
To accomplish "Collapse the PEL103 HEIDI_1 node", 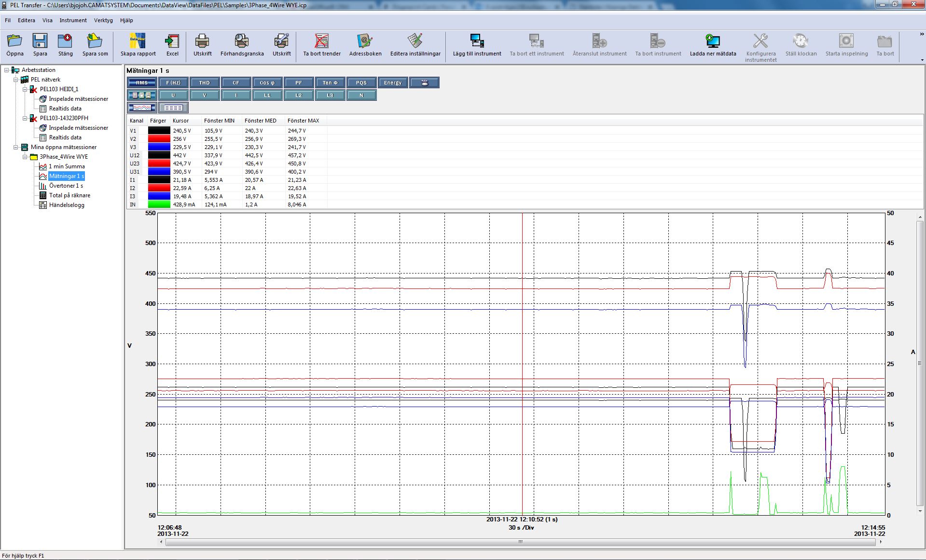I will pyautogui.click(x=25, y=89).
